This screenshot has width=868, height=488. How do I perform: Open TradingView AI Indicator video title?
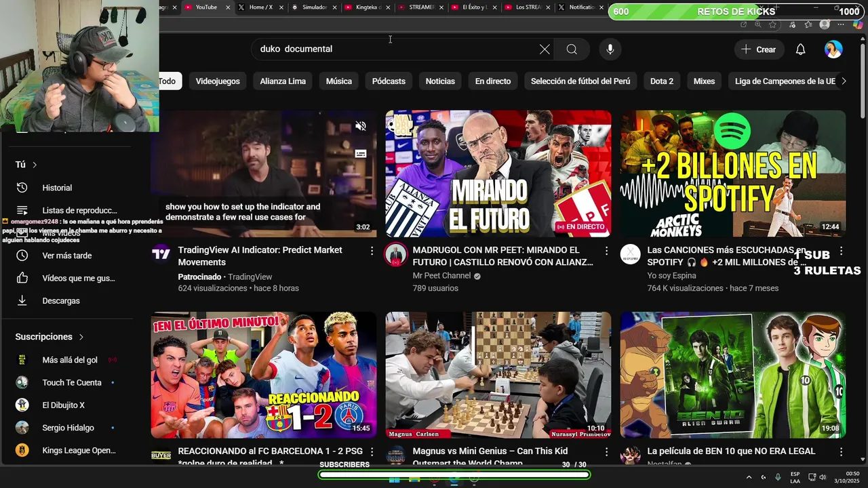click(x=260, y=256)
